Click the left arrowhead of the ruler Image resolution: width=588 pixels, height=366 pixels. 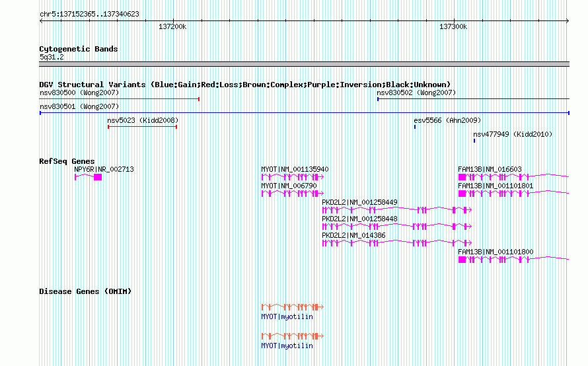(41, 21)
